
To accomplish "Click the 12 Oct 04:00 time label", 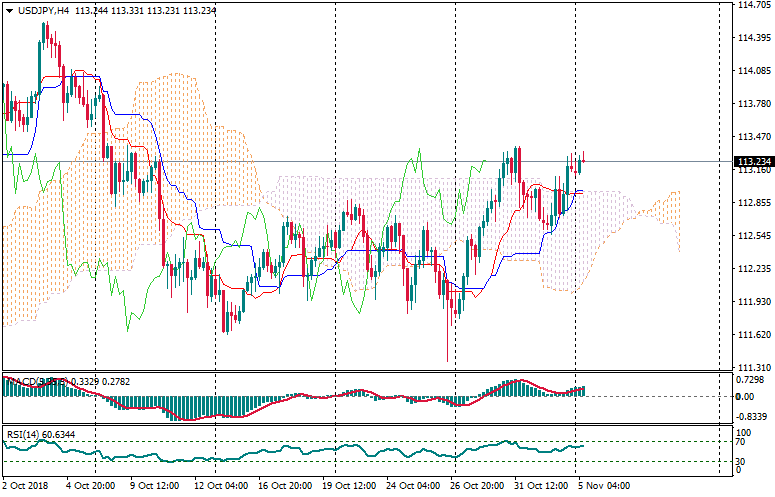I will pyautogui.click(x=222, y=486).
